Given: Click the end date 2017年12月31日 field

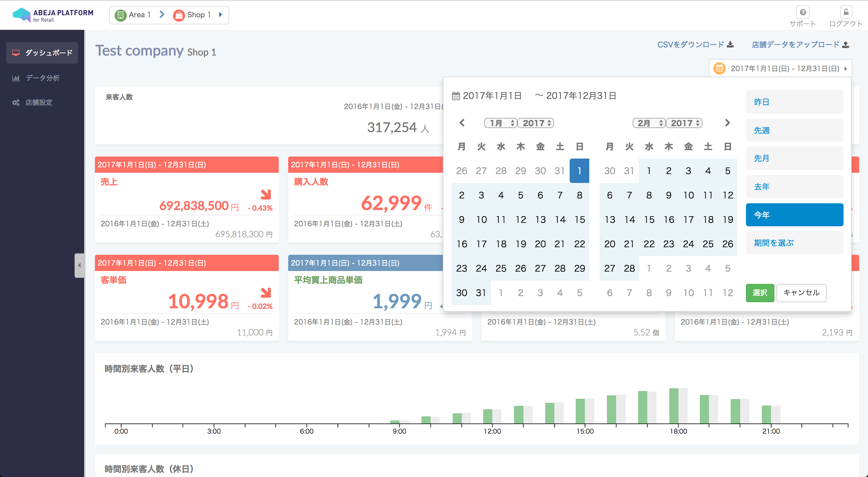Looking at the screenshot, I should [581, 96].
